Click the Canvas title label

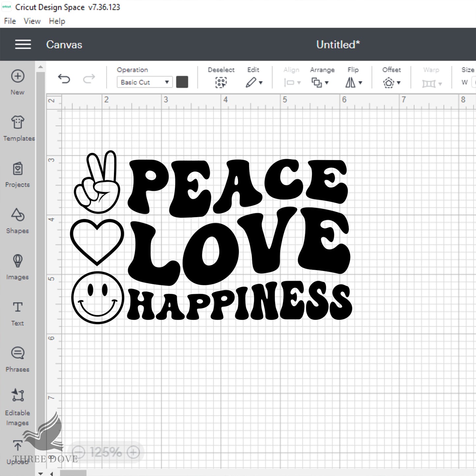pos(64,44)
